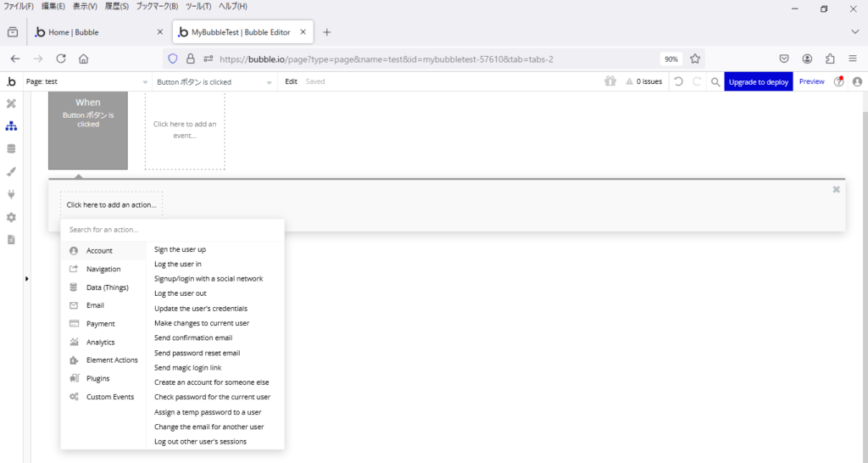Click the 90% zoom level indicator
This screenshot has height=463, width=868.
(671, 59)
